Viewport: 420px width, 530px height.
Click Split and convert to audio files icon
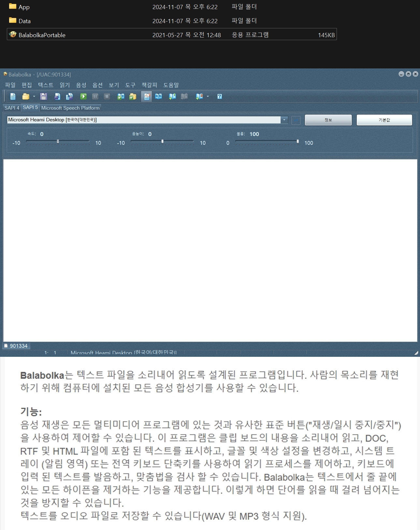tap(69, 97)
